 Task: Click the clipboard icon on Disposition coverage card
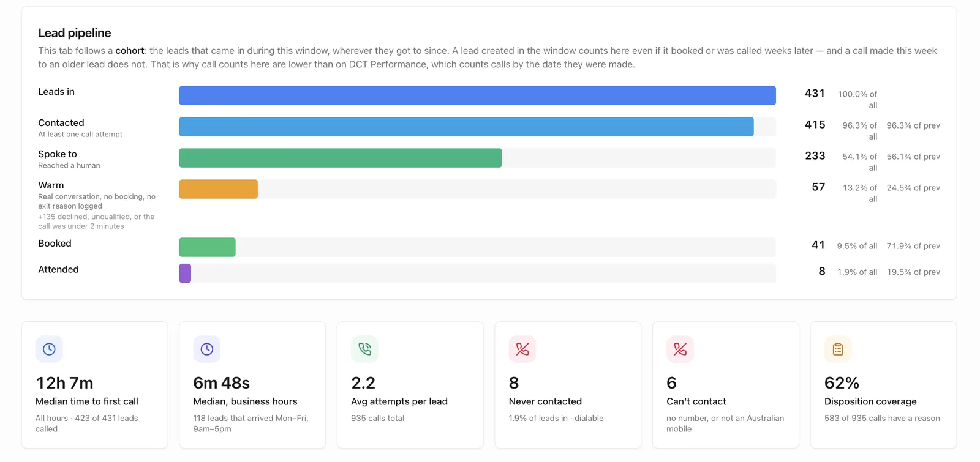(x=838, y=349)
